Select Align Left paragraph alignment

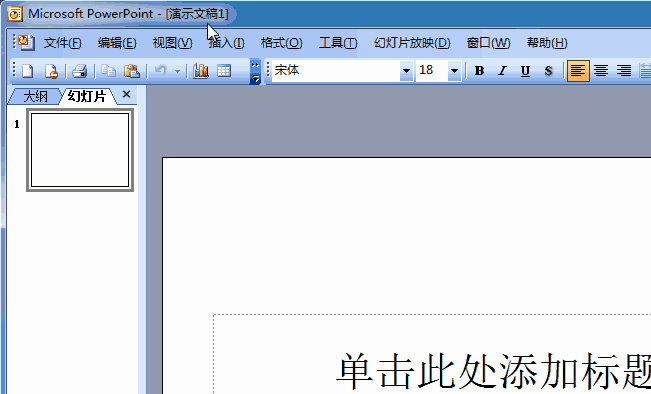click(578, 71)
